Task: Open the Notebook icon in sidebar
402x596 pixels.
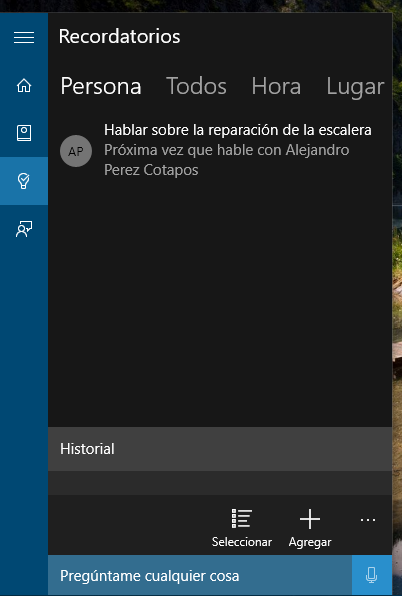Action: click(x=24, y=133)
